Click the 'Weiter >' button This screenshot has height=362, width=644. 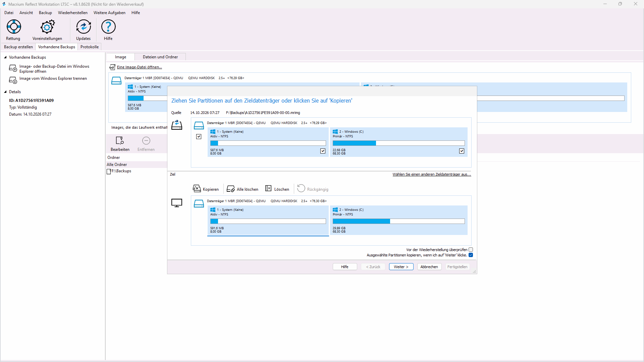[x=401, y=267]
